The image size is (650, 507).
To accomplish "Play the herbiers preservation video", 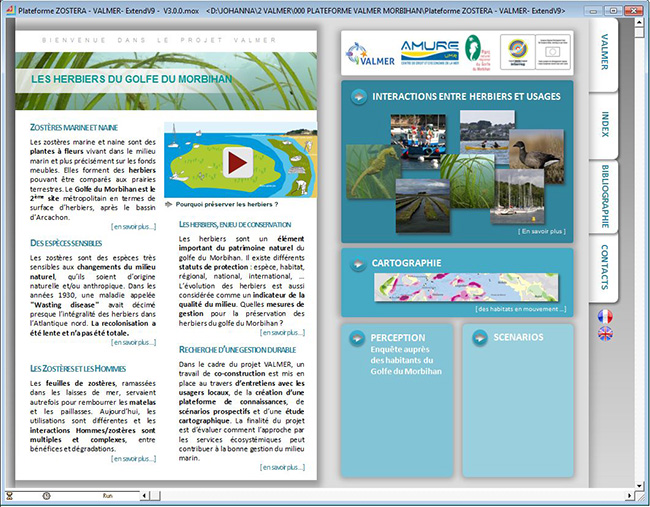I will click(x=238, y=162).
